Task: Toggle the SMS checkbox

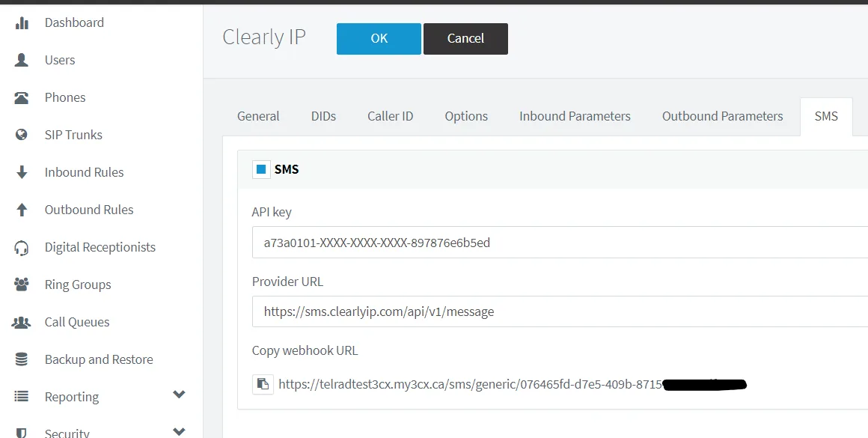Action: 261,169
